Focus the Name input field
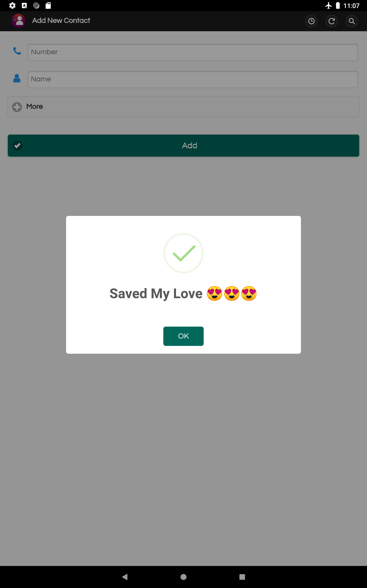367x588 pixels. point(193,79)
